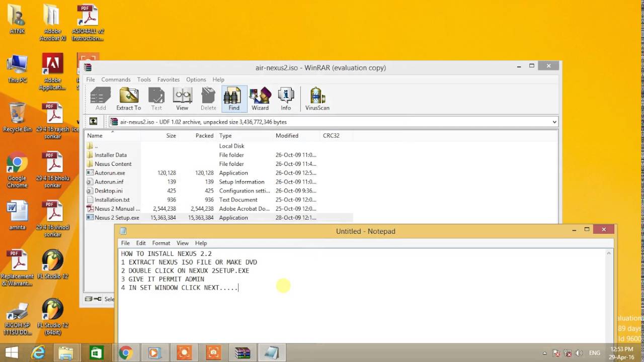
Task: Click the VirusScan toolbar icon
Action: tap(317, 99)
